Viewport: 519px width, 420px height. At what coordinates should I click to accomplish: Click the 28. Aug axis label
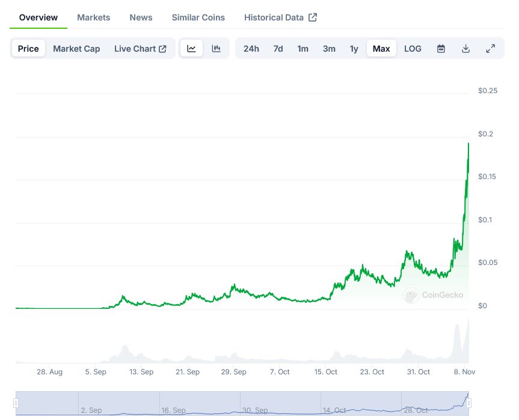50,372
